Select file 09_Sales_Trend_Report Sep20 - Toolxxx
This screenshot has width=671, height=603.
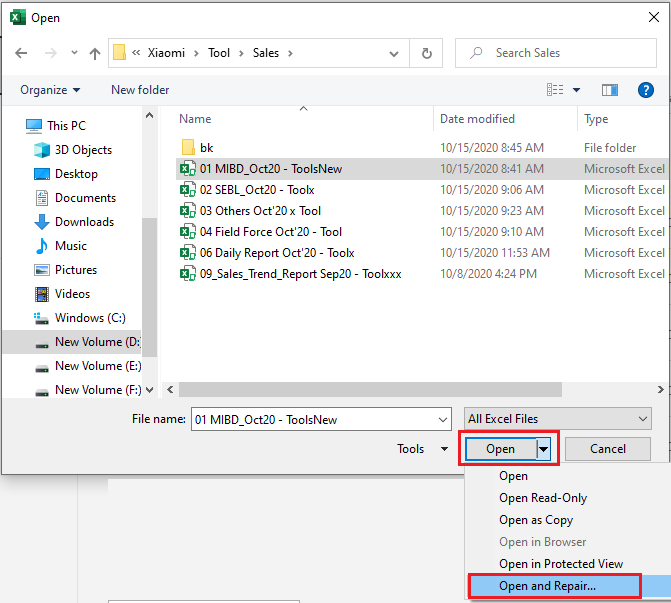coord(300,273)
